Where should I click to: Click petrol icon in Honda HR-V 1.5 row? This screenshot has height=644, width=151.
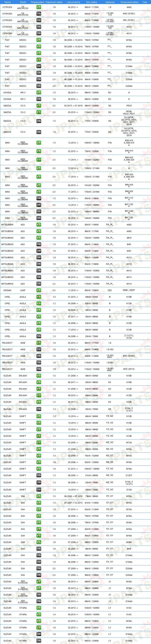coord(39,93)
